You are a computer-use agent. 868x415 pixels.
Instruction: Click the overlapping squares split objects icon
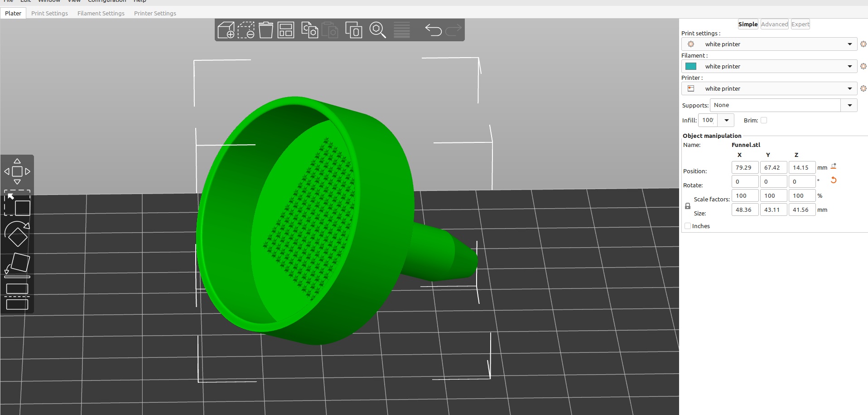pos(354,30)
